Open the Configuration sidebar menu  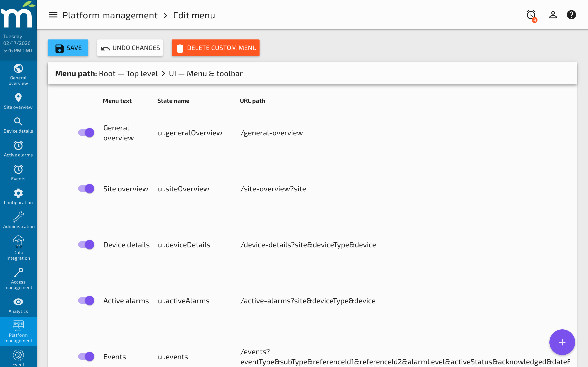(18, 197)
